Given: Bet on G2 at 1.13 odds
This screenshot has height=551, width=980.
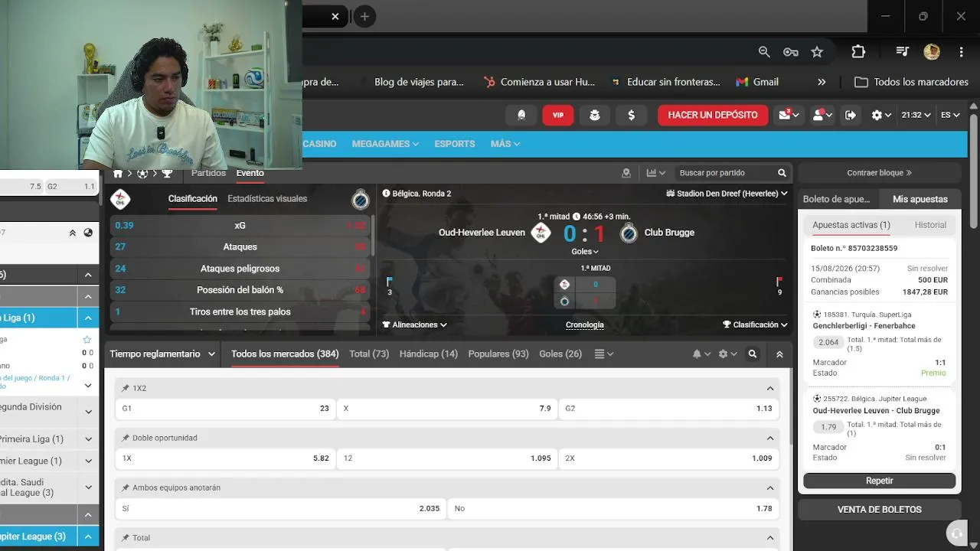Looking at the screenshot, I should coord(668,409).
